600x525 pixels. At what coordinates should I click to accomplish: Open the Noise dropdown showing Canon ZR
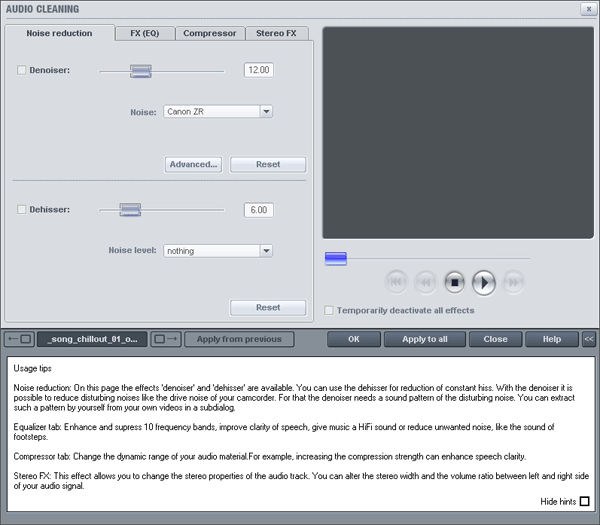(x=218, y=112)
